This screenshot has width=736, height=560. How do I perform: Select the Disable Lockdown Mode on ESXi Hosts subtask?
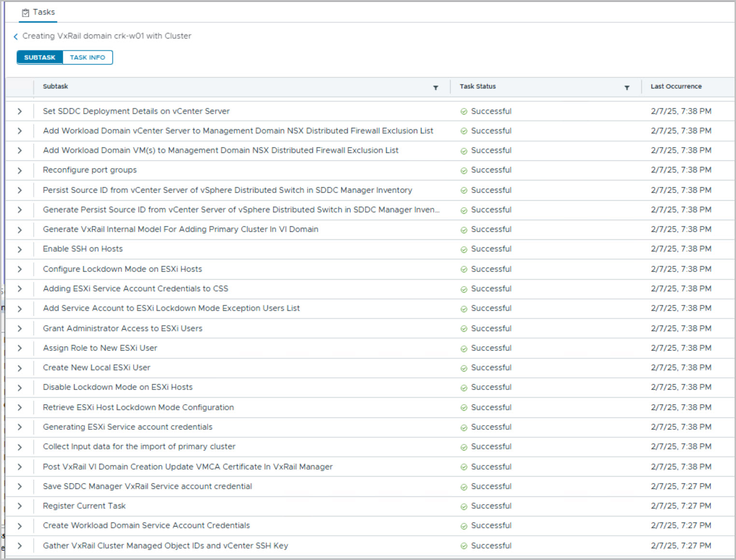coord(117,387)
